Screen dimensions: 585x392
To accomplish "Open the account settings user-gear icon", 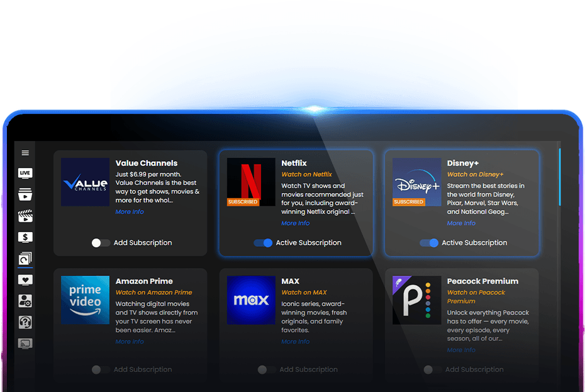I will pos(25,301).
